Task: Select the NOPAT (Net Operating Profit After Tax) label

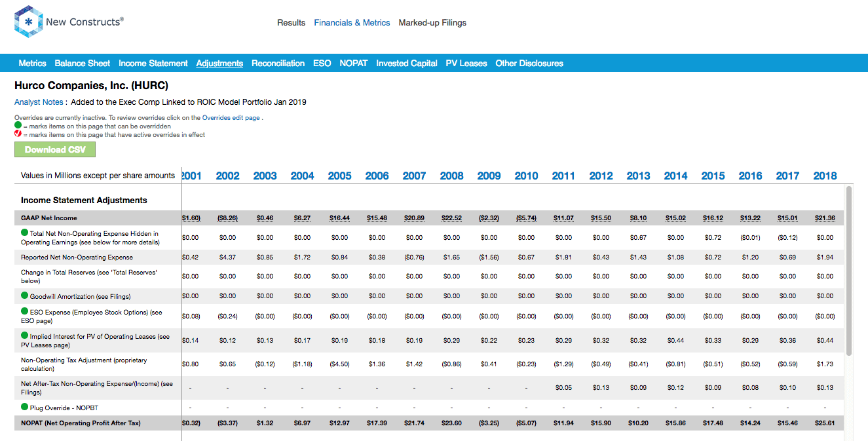Action: (81, 423)
